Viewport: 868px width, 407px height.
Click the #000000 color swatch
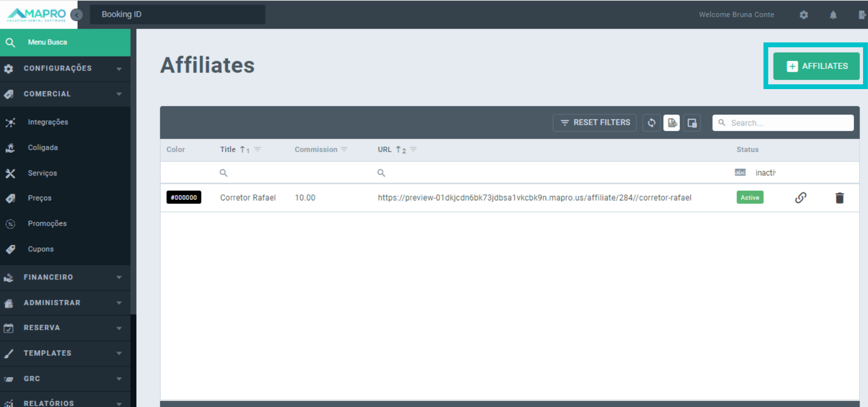[184, 198]
